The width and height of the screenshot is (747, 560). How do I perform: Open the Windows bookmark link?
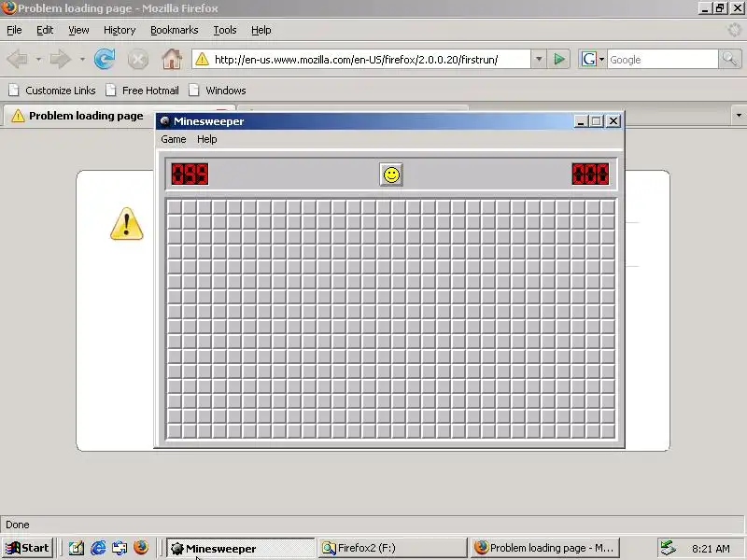218,91
